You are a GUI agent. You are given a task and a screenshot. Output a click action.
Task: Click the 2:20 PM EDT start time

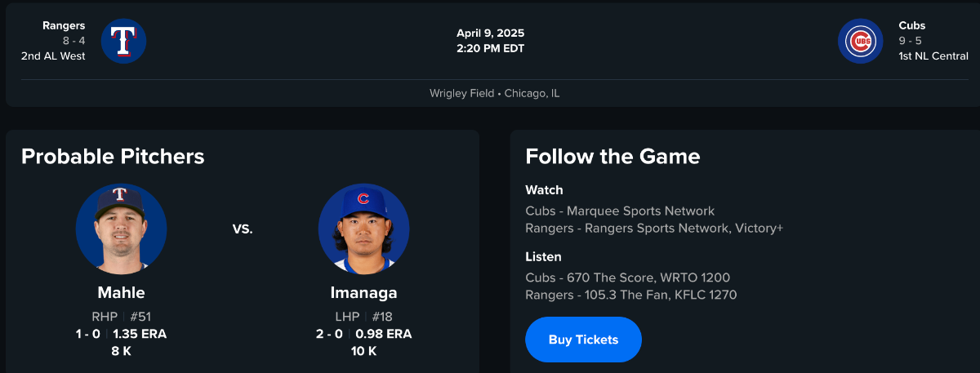490,48
